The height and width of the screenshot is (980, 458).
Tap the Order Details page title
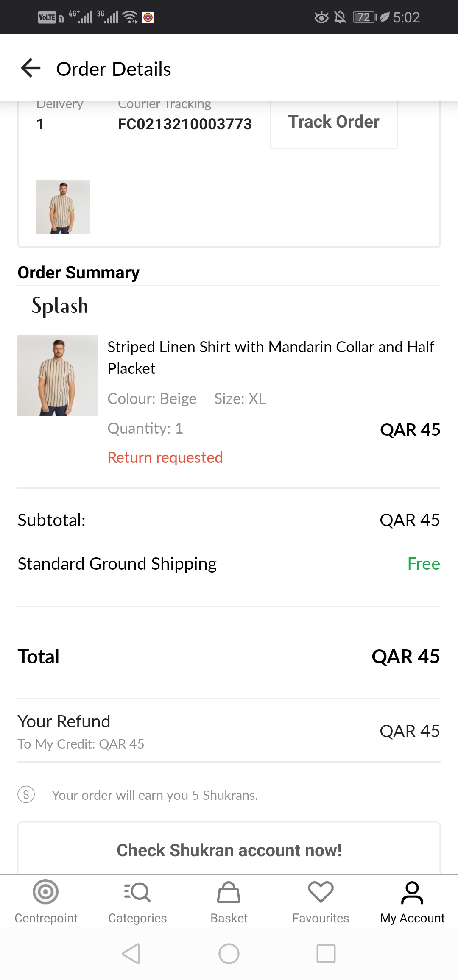tap(114, 69)
